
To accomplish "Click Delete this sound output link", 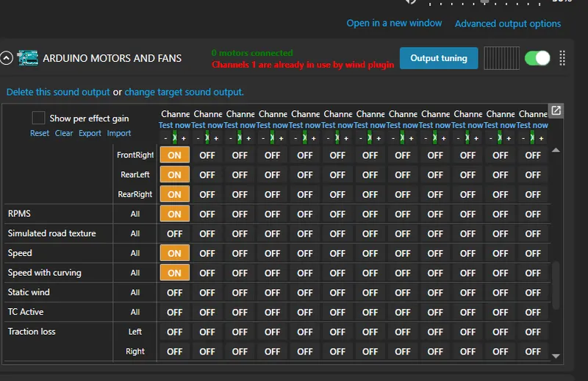I will (58, 92).
